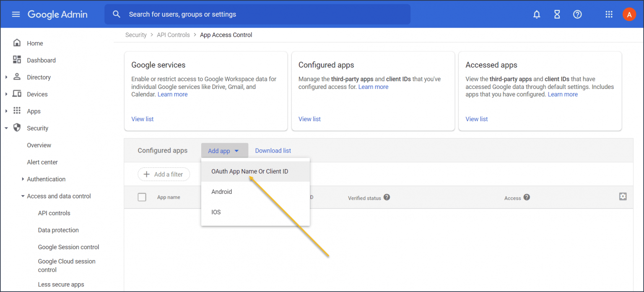Click Verified status column header
Image resolution: width=644 pixels, height=292 pixels.
tap(364, 198)
